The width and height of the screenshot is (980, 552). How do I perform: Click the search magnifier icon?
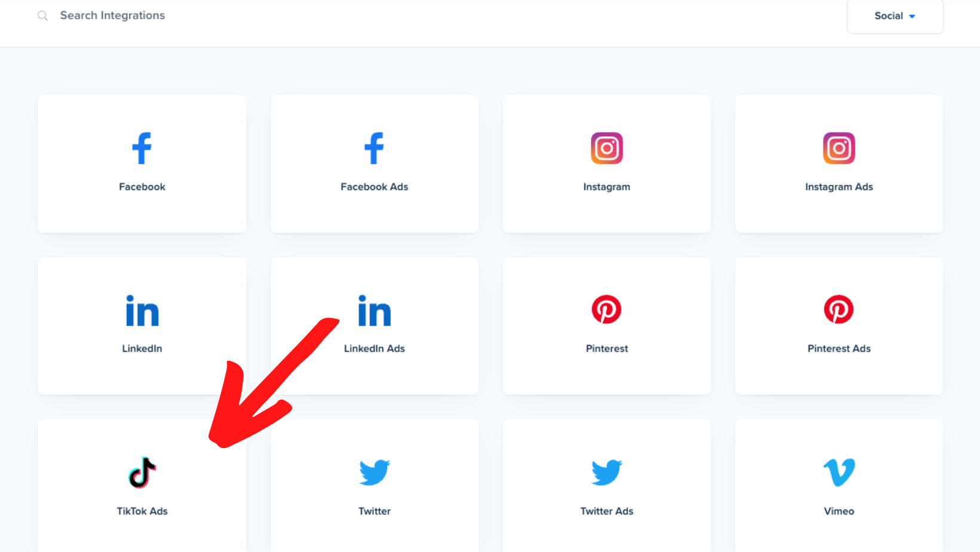pyautogui.click(x=42, y=16)
